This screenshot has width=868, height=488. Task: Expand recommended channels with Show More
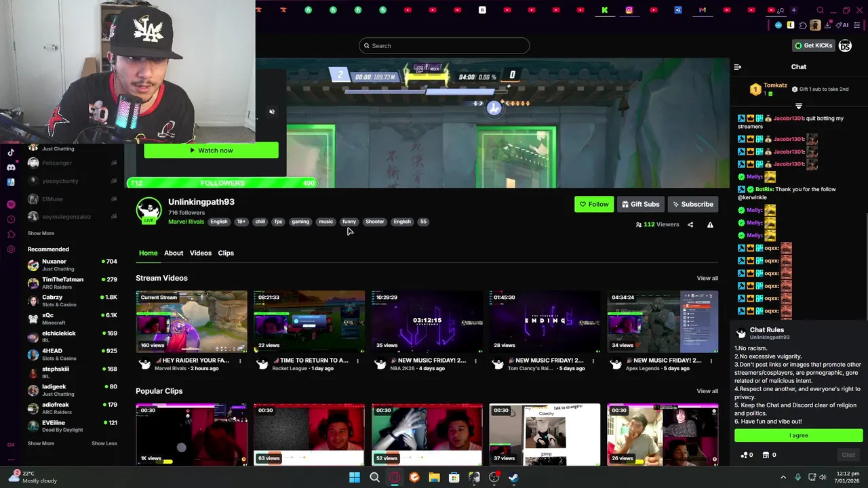(x=41, y=443)
